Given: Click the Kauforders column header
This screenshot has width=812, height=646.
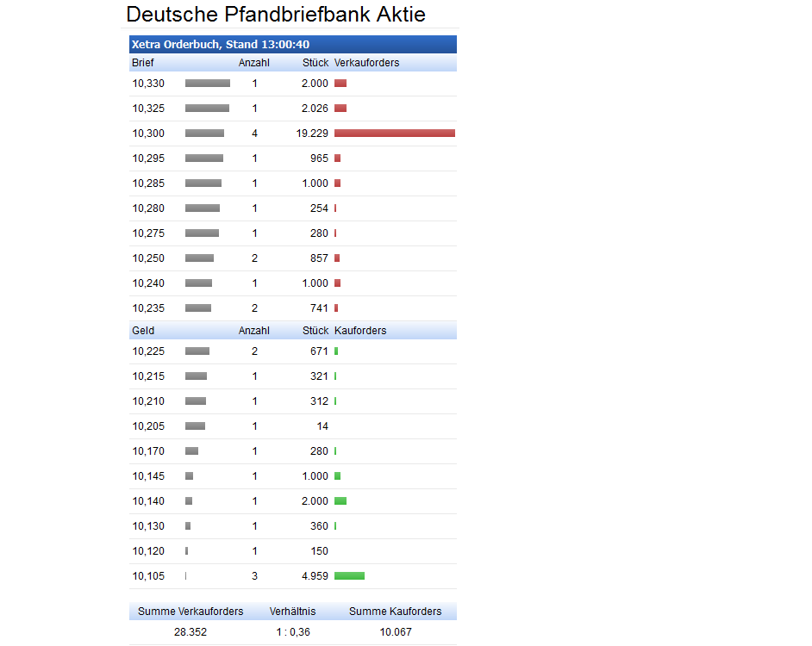Looking at the screenshot, I should pyautogui.click(x=360, y=331).
